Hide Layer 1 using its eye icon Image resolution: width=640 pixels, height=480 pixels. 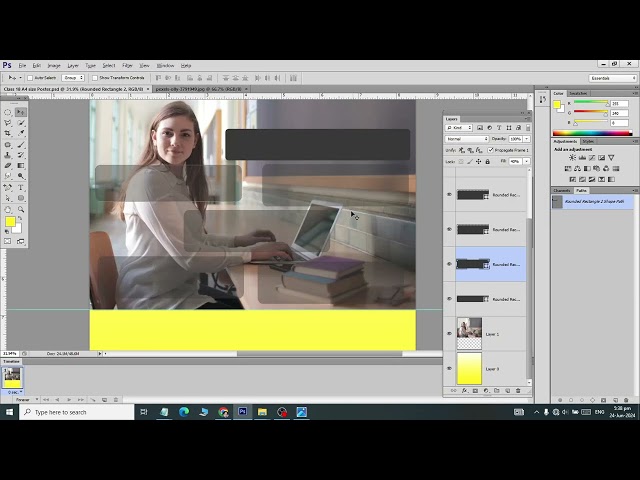449,333
